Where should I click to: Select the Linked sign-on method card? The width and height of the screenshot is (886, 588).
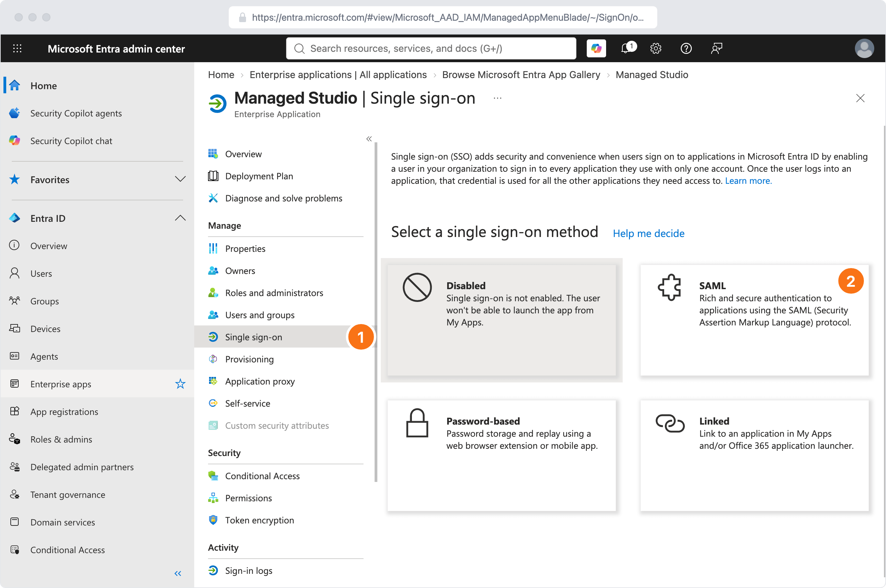coord(754,456)
